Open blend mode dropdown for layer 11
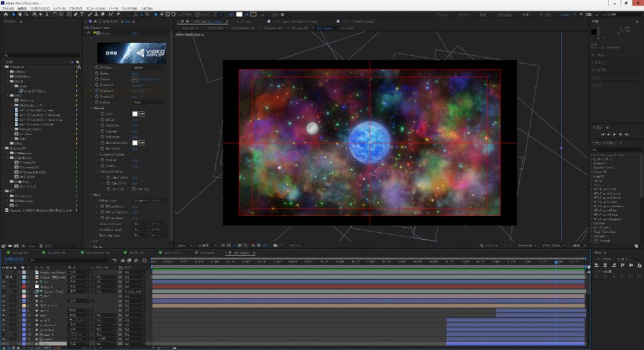644x350 pixels. pyautogui.click(x=79, y=320)
